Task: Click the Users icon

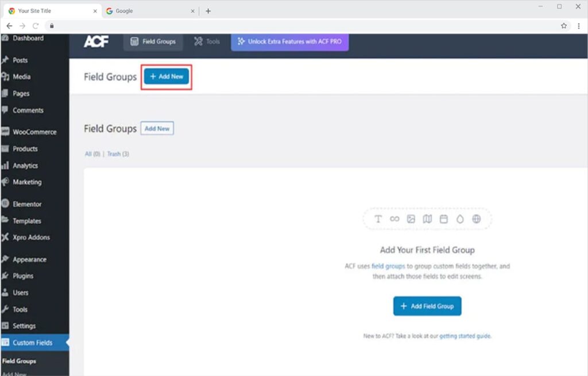Action: [5, 292]
